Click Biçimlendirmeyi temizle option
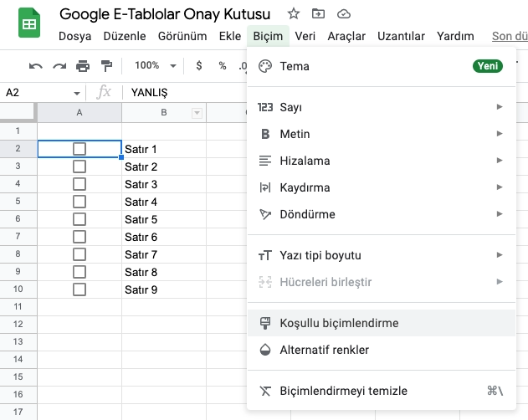 coord(343,391)
